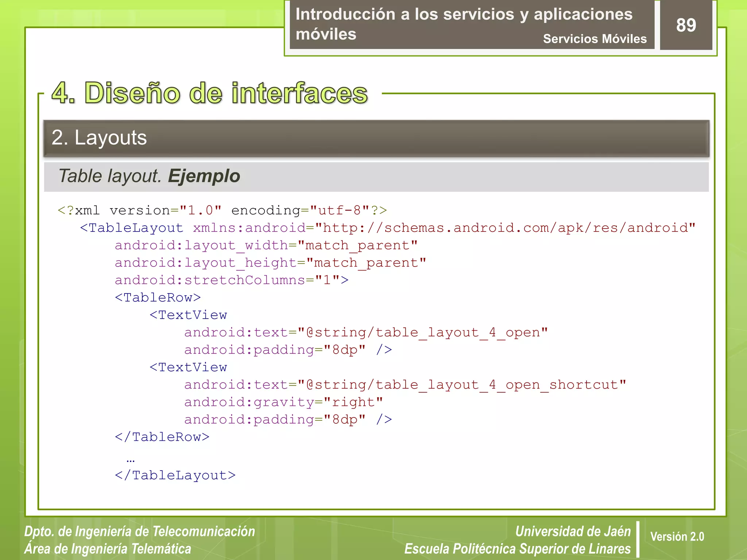Select the text="@string/table_layout_4_open" line

[366, 332]
